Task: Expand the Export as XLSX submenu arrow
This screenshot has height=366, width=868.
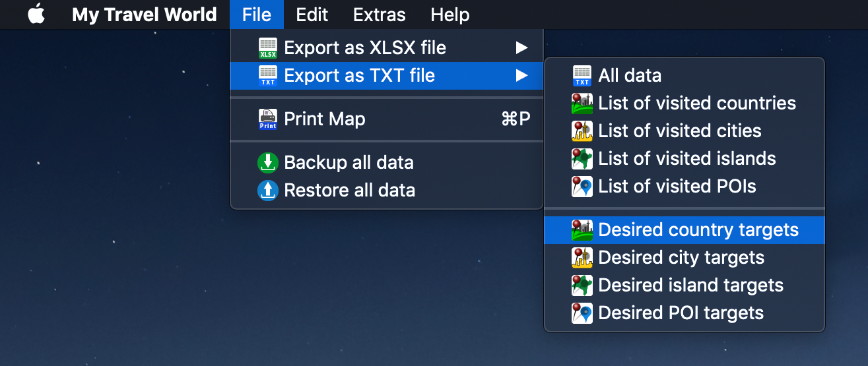Action: [522, 48]
